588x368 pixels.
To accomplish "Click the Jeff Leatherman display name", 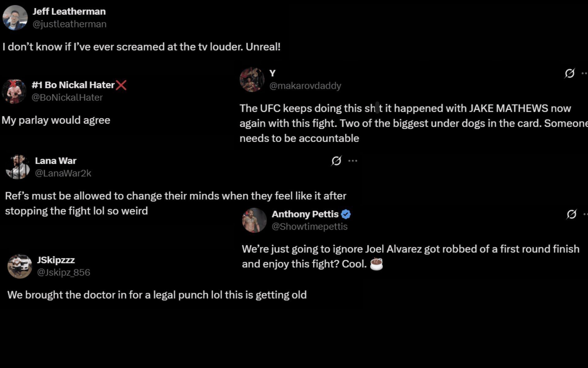I will [69, 11].
